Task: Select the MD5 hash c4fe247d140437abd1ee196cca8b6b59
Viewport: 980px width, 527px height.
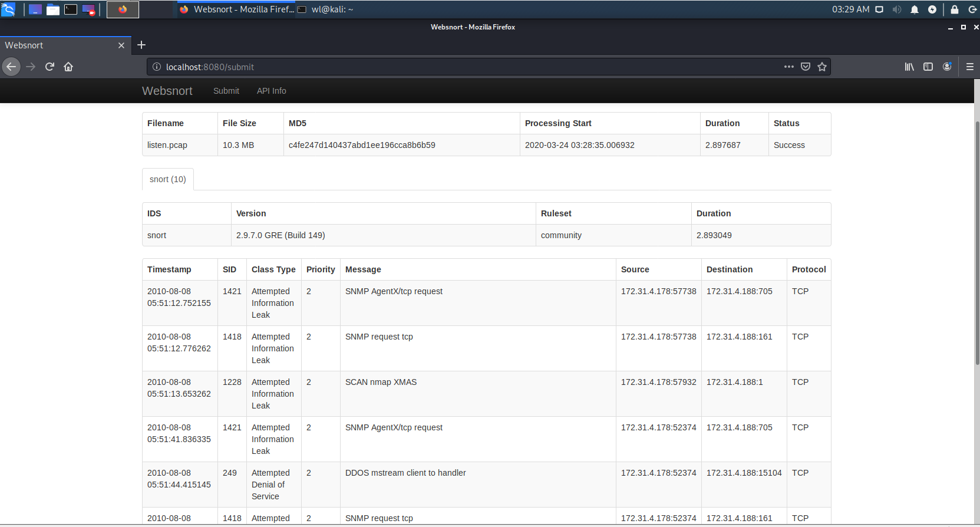Action: coord(362,145)
